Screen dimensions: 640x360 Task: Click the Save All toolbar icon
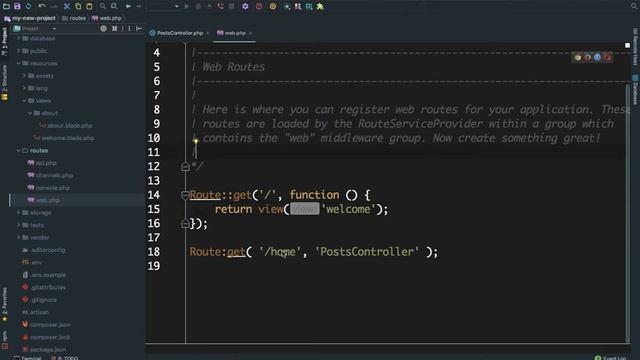(x=17, y=6)
